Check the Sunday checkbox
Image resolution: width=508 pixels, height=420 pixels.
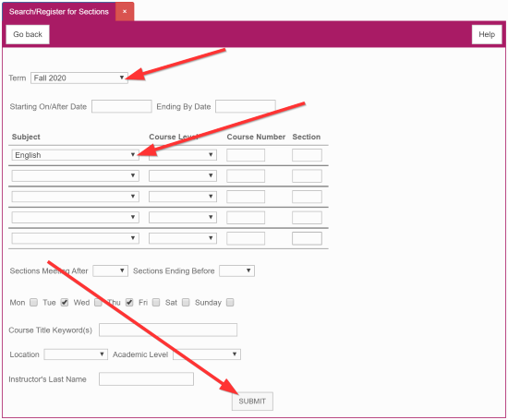(x=230, y=303)
